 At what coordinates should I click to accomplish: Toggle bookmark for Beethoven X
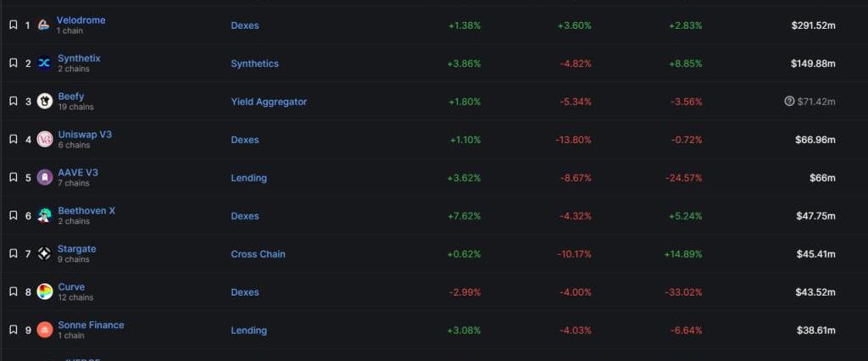click(x=14, y=216)
